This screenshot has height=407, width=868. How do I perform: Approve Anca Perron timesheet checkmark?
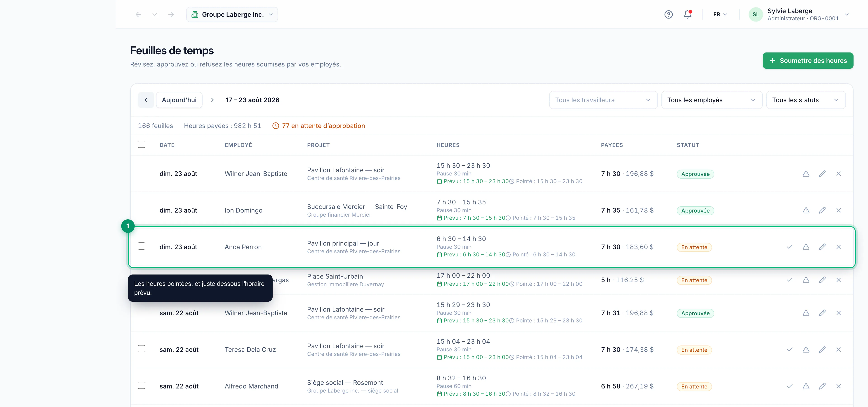tap(790, 247)
